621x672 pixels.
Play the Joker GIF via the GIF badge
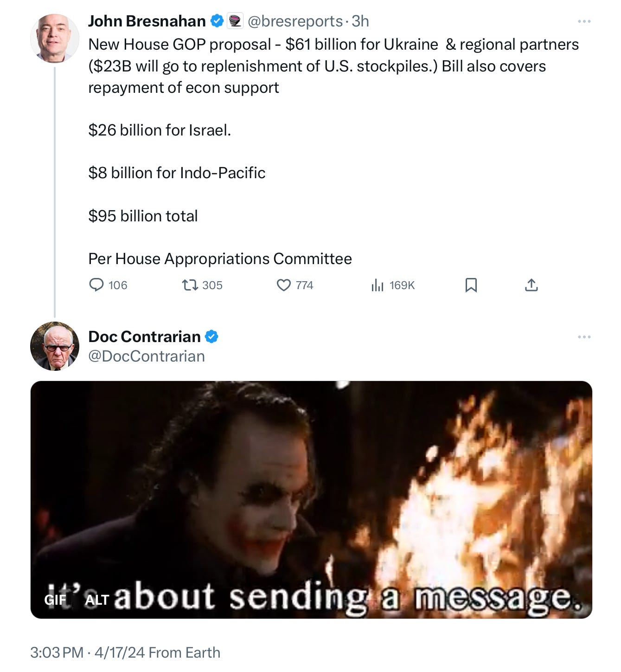pyautogui.click(x=56, y=600)
